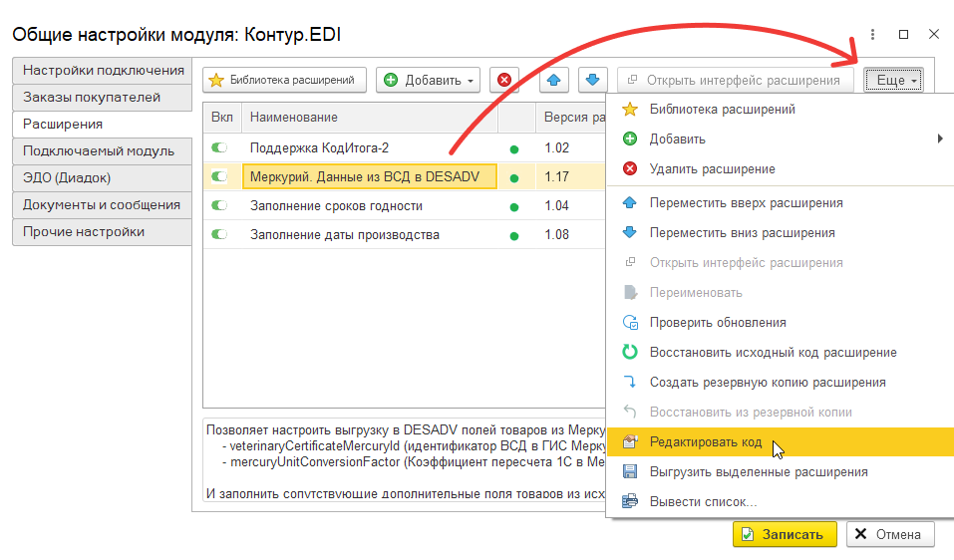The height and width of the screenshot is (560, 954).
Task: Select the row Поддержка КодИтога-2
Action: point(405,147)
